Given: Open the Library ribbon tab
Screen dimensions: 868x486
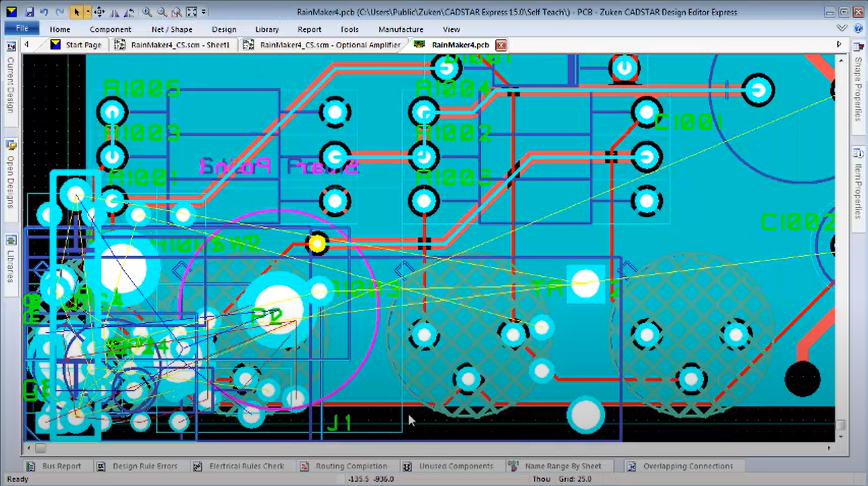Looking at the screenshot, I should coord(267,29).
